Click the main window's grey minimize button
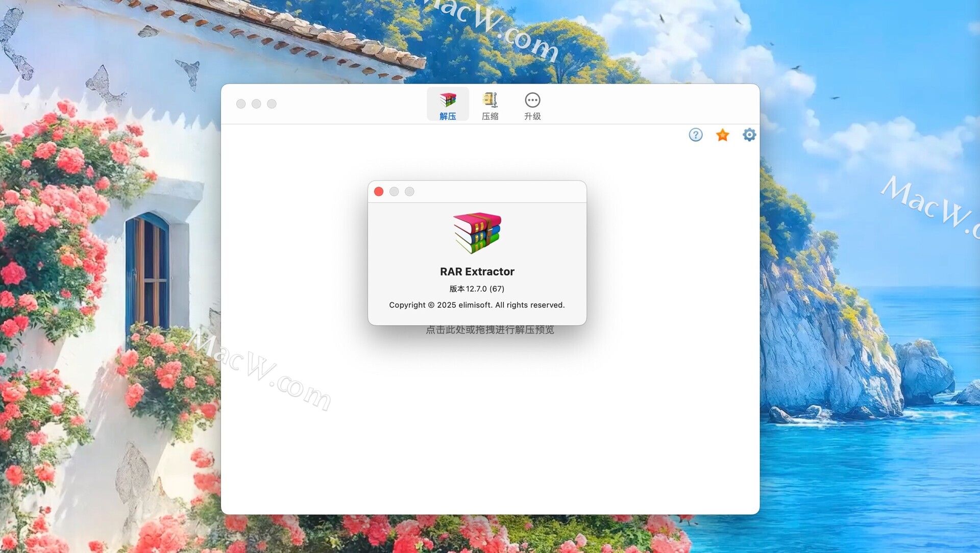This screenshot has width=980, height=553. click(x=256, y=104)
